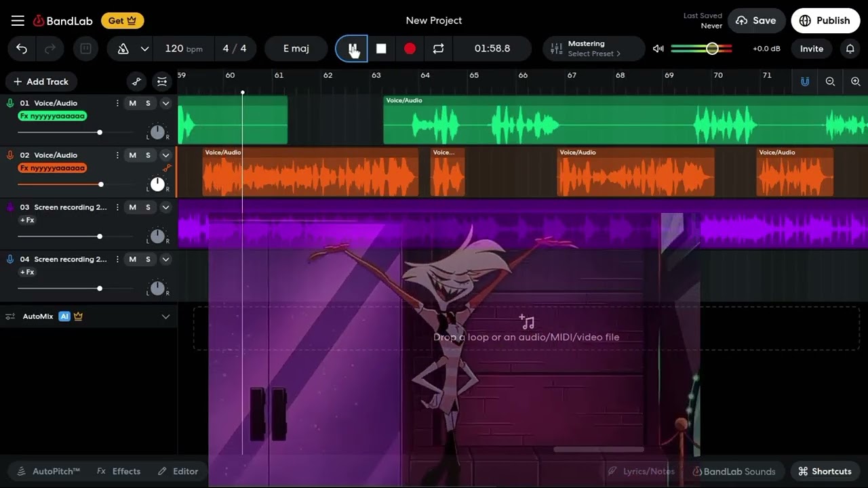Open the Lyrics/Notes tab

point(642,471)
